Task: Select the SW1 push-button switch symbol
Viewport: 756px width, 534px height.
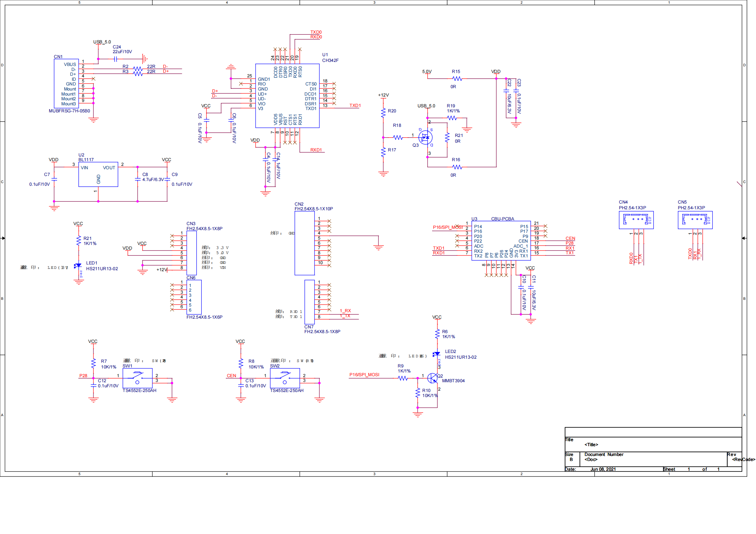Action: tap(137, 378)
